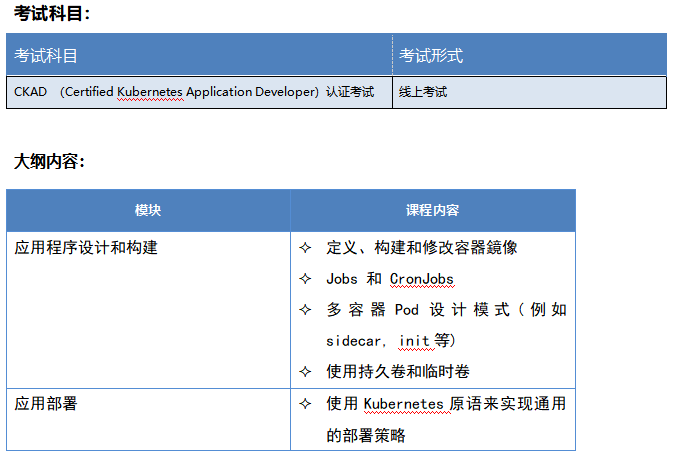Viewport: 688px width, 455px height.
Task: Click the diamond bullet before '使用持久卷和临时卷'
Action: 305,372
